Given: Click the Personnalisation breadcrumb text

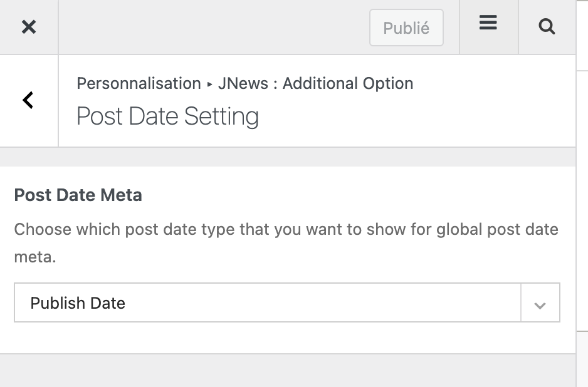Looking at the screenshot, I should (139, 83).
